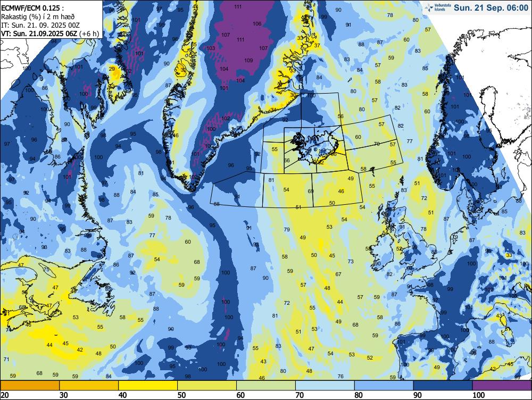This screenshot has width=532, height=400.
Task: Click the purple above-100 legend swatch
Action: click(502, 386)
